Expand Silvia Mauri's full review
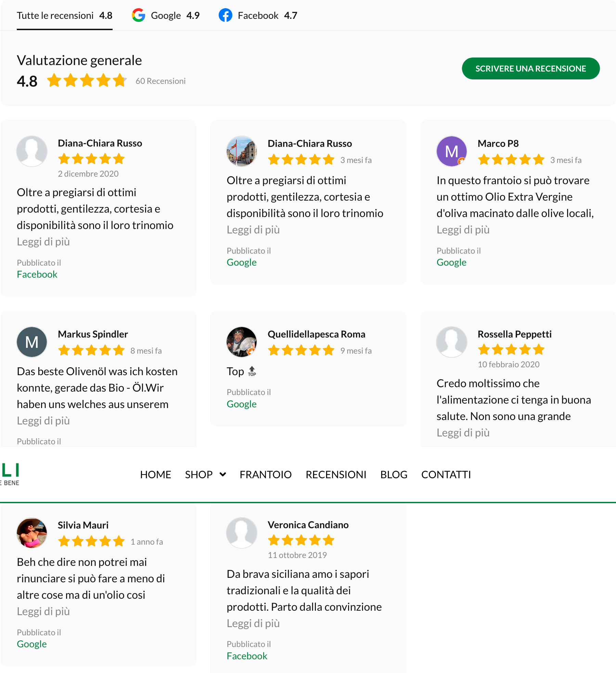 (43, 611)
